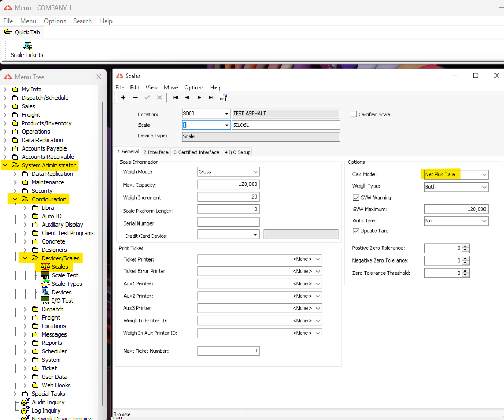Open the Weigh Type dropdown
This screenshot has height=420, width=504.
tap(484, 187)
